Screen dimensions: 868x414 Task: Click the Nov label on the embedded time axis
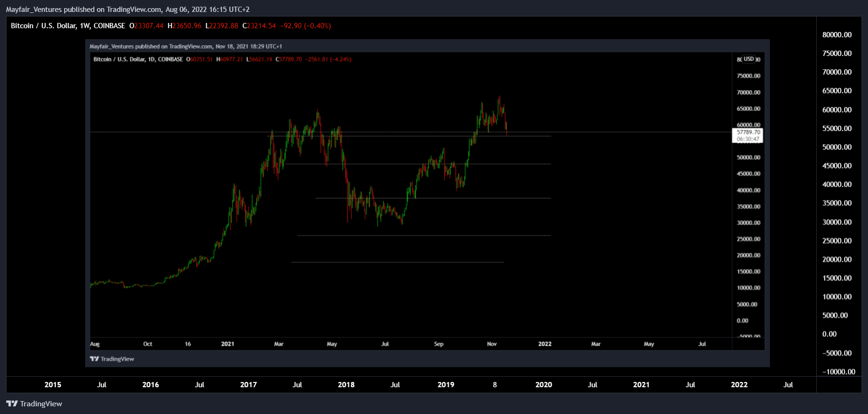click(492, 344)
